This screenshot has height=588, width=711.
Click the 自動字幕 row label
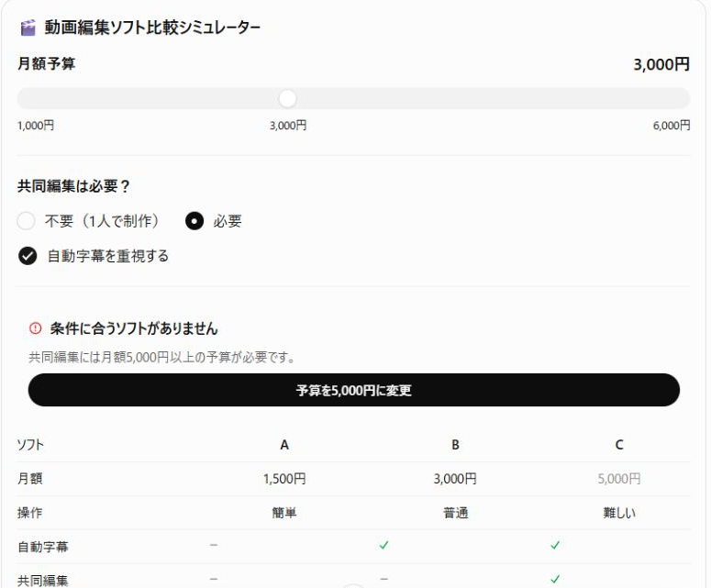[42, 547]
